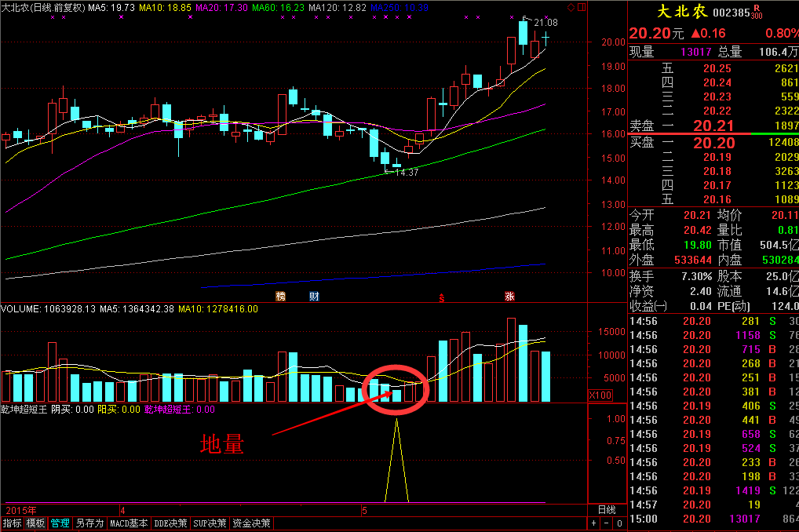799x532 pixels.
Task: Click the 乾坤超短王 indicator label
Action: [x=24, y=409]
